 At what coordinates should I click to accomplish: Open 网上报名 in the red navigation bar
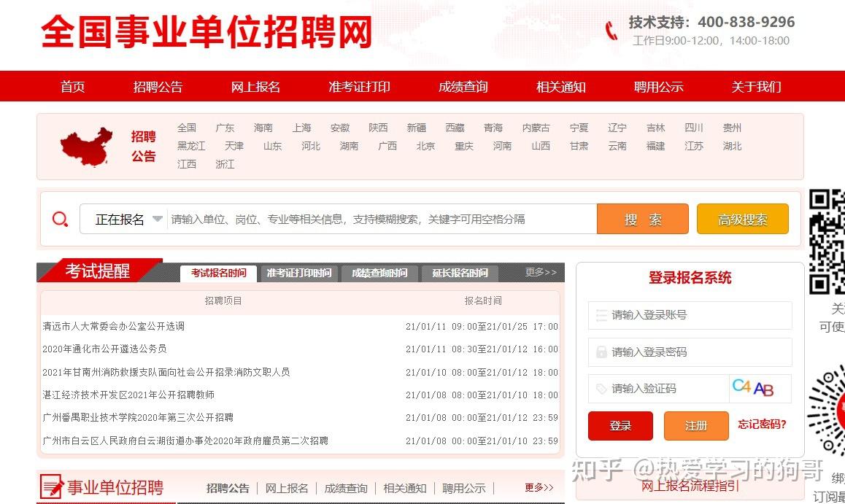255,87
